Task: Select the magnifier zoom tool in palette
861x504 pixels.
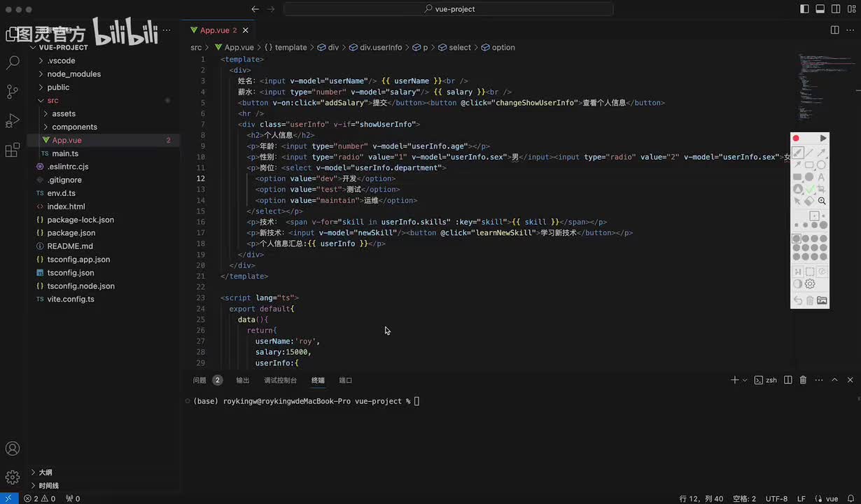Action: [x=822, y=201]
